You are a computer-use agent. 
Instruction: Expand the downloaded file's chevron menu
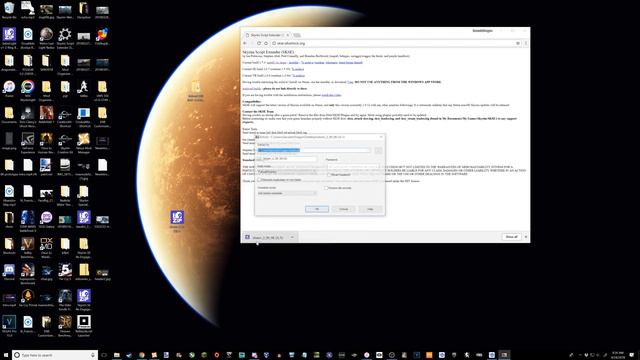click(292, 237)
